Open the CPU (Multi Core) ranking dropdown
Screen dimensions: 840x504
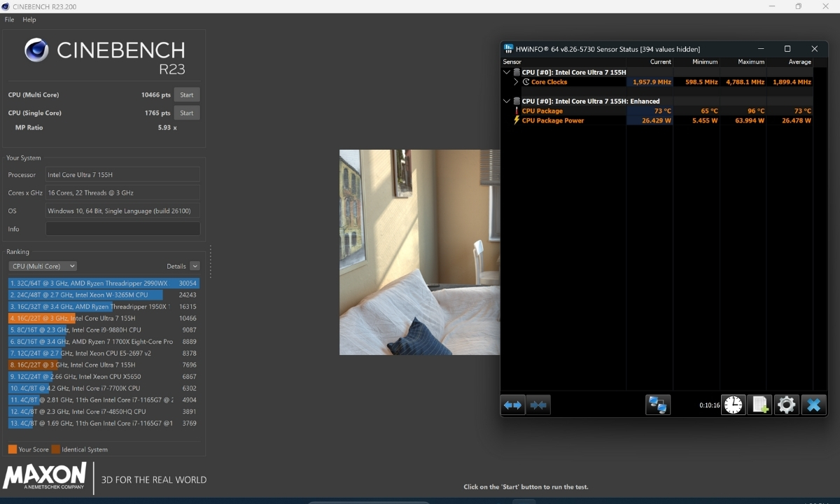(x=43, y=266)
